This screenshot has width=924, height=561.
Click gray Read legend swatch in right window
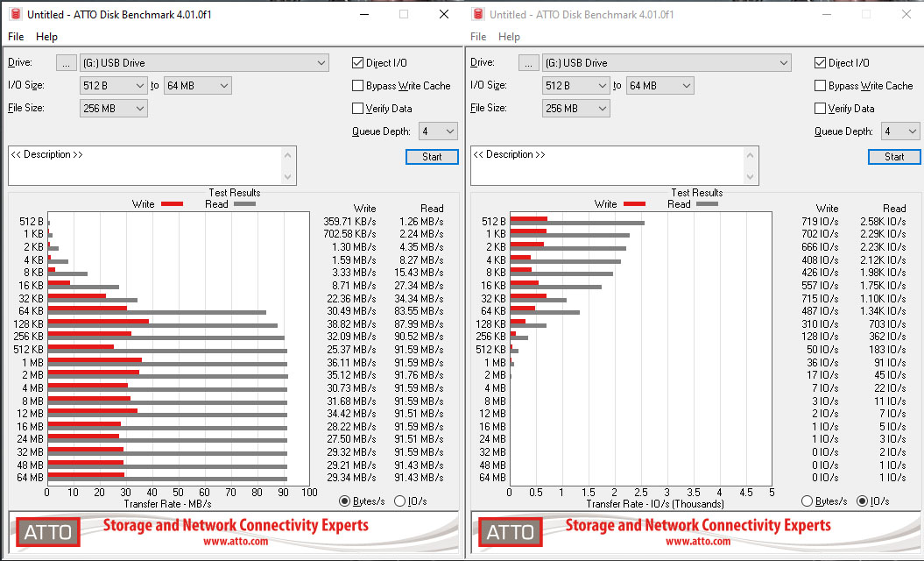point(707,204)
